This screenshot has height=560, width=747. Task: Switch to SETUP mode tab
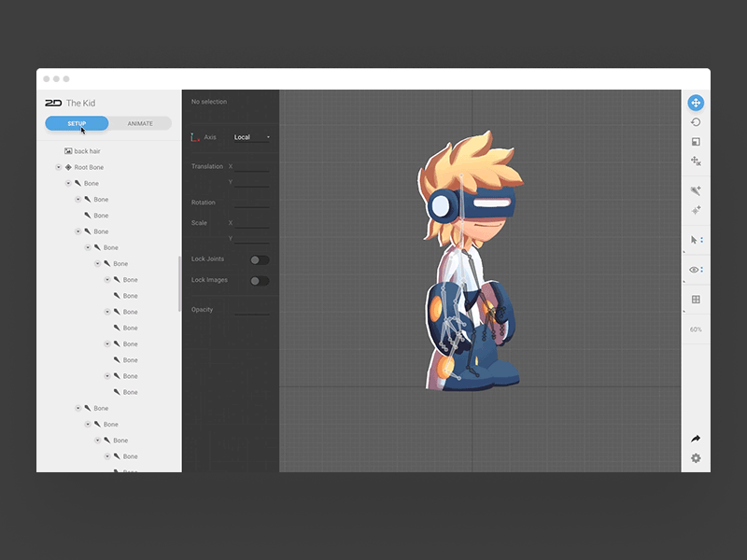77,123
